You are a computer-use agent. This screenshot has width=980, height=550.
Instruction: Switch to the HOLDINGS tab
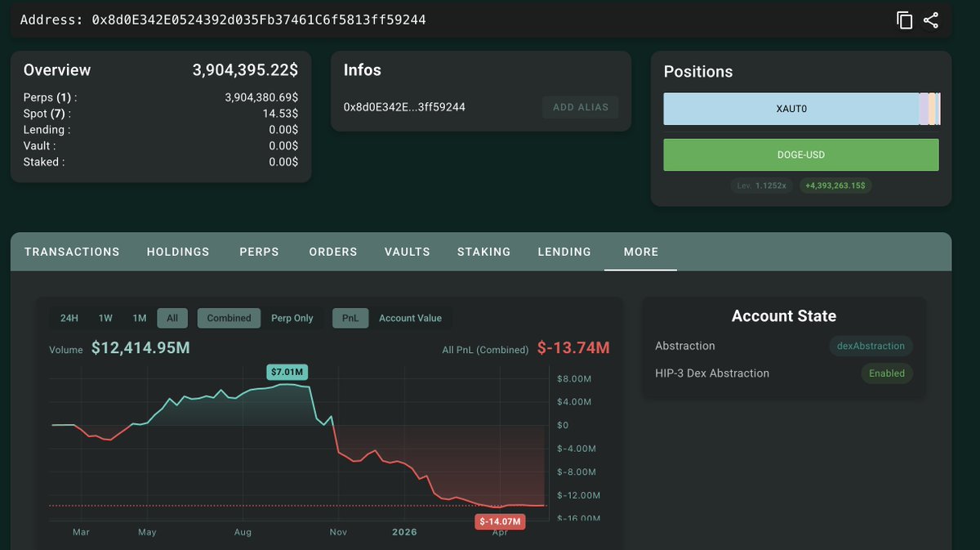point(178,252)
